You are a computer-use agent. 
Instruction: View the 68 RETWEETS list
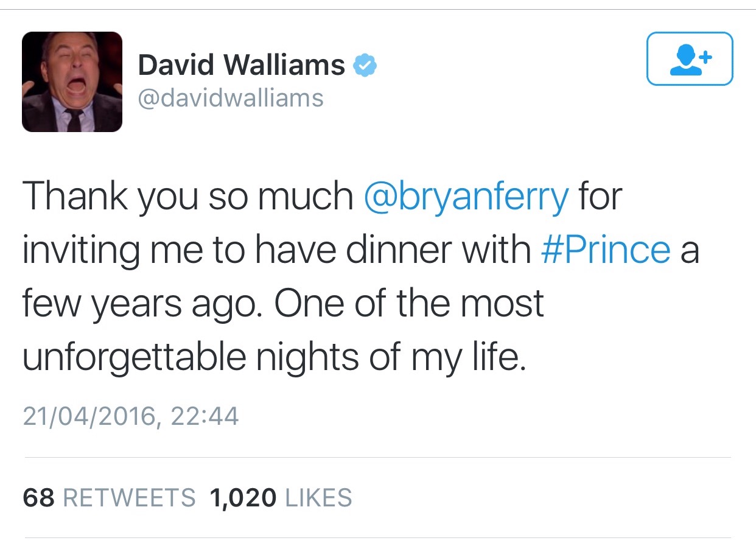(x=110, y=498)
